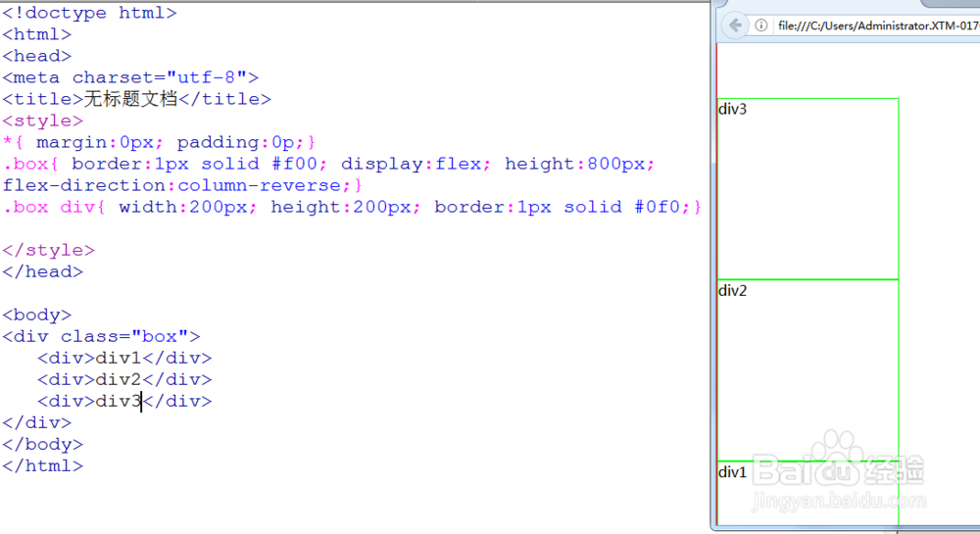
Task: Click the div2 box in browser preview
Action: pos(808,370)
